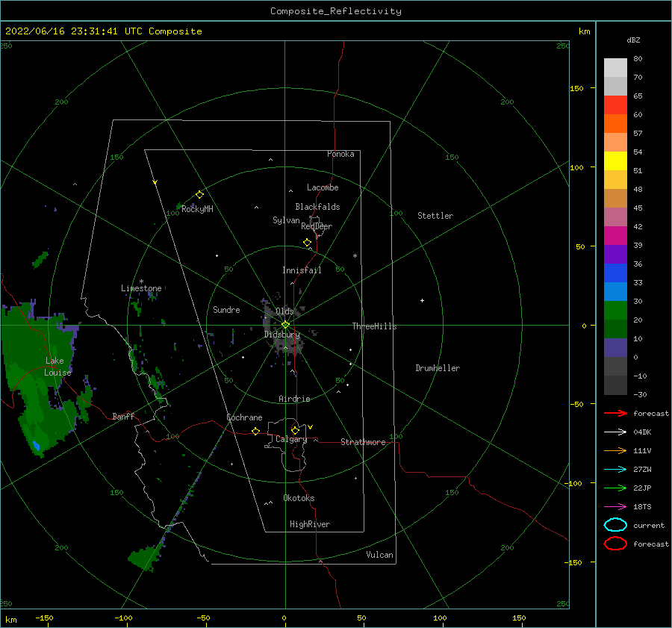
Task: Click the Banff label
Action: point(123,416)
